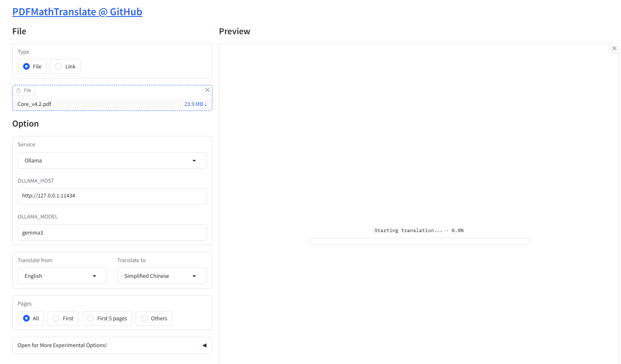621x364 pixels.
Task: Click the small File label icon
Action: pyautogui.click(x=19, y=91)
